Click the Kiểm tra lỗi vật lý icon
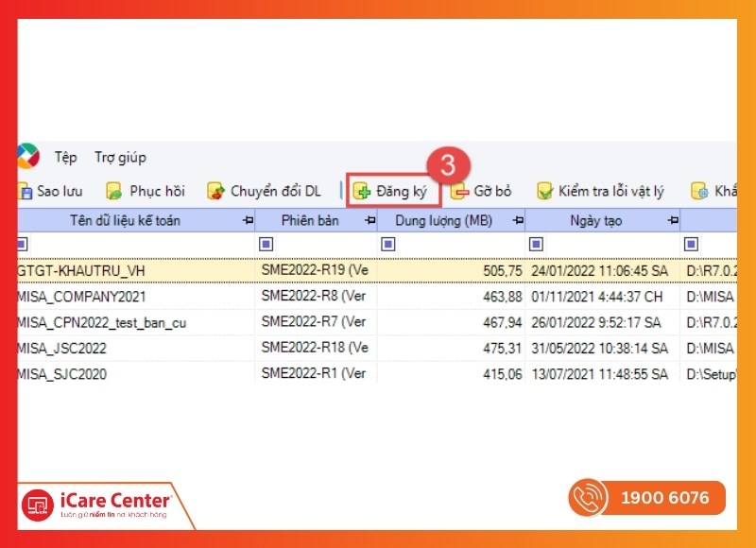The width and height of the screenshot is (756, 548). click(545, 192)
